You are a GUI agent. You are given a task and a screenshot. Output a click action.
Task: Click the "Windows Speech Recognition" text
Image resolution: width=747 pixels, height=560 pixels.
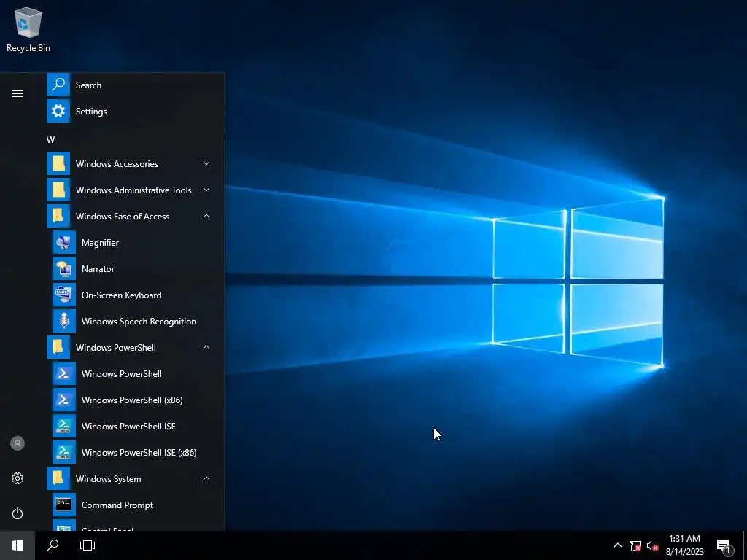(139, 322)
